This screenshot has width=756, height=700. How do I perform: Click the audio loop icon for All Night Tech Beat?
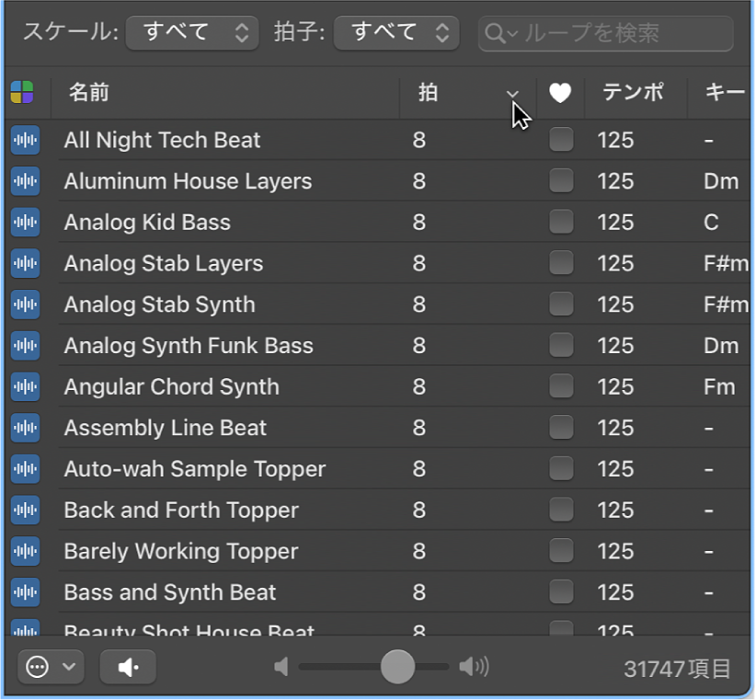pyautogui.click(x=25, y=141)
